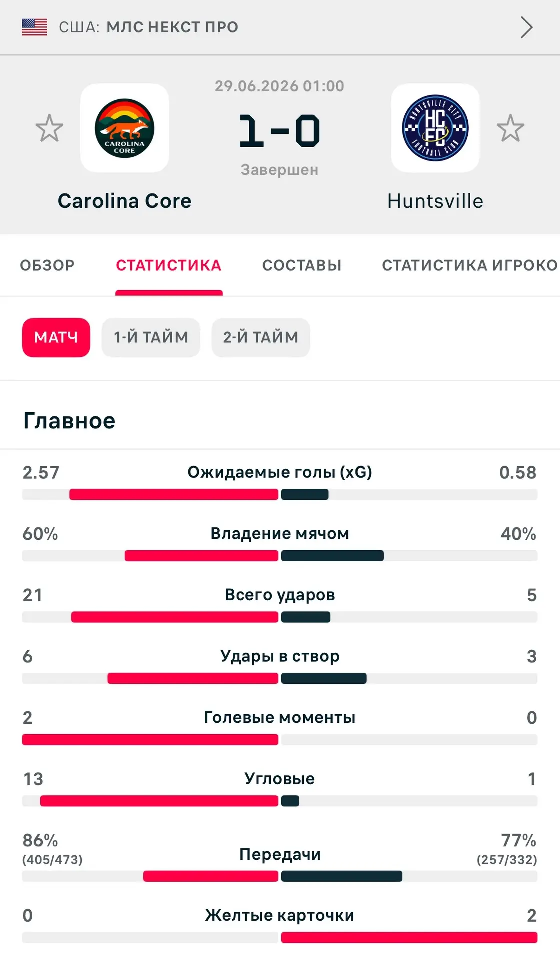Tap the Желтые карточки stat row
Viewport: 560px width, 960px height.
point(280,925)
